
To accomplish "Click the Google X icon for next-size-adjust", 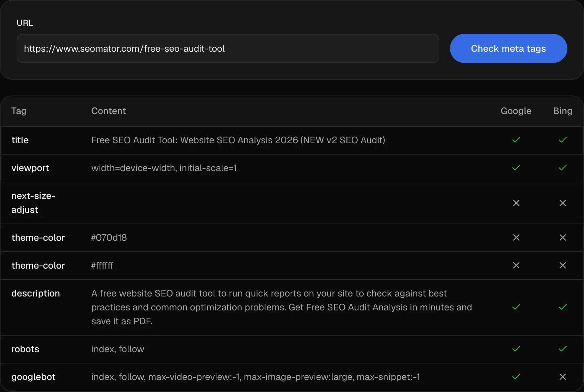I will [x=516, y=203].
